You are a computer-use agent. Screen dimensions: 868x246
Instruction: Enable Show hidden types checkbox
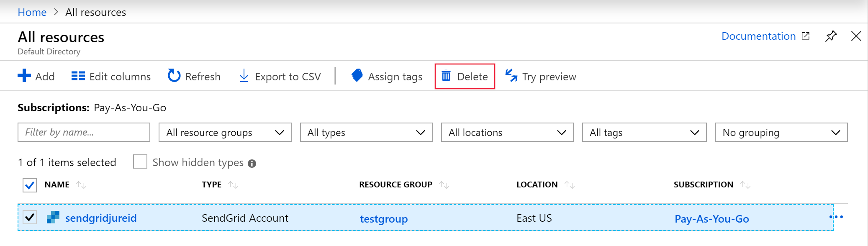click(140, 162)
